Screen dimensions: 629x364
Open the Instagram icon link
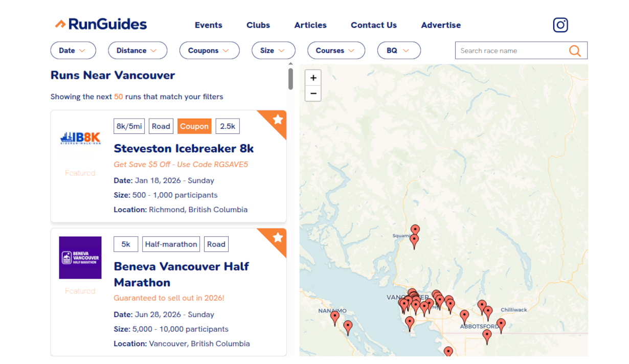[x=560, y=25]
